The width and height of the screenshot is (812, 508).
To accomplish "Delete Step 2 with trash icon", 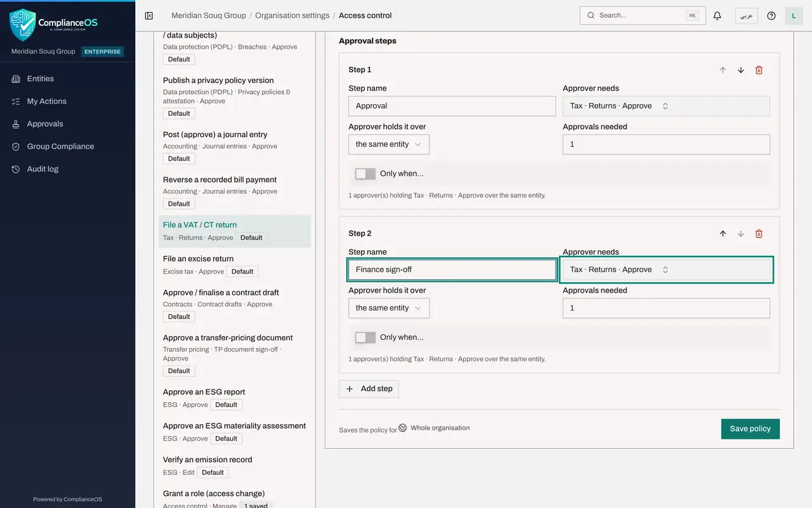I will [759, 234].
